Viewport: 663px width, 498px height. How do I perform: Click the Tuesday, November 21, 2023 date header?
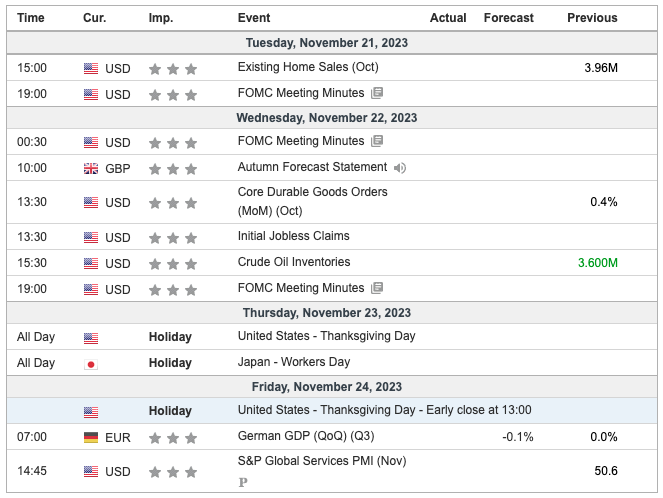(x=327, y=43)
